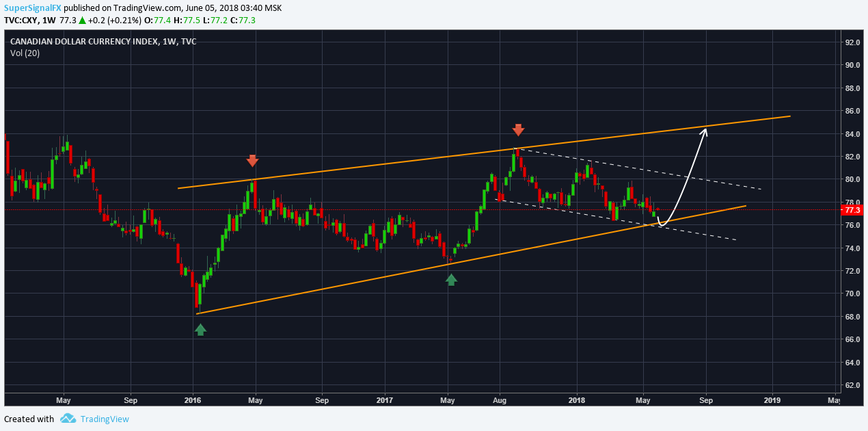Viewport: 868px width, 431px height.
Task: Click the white curved projection arrow head
Action: pos(703,131)
